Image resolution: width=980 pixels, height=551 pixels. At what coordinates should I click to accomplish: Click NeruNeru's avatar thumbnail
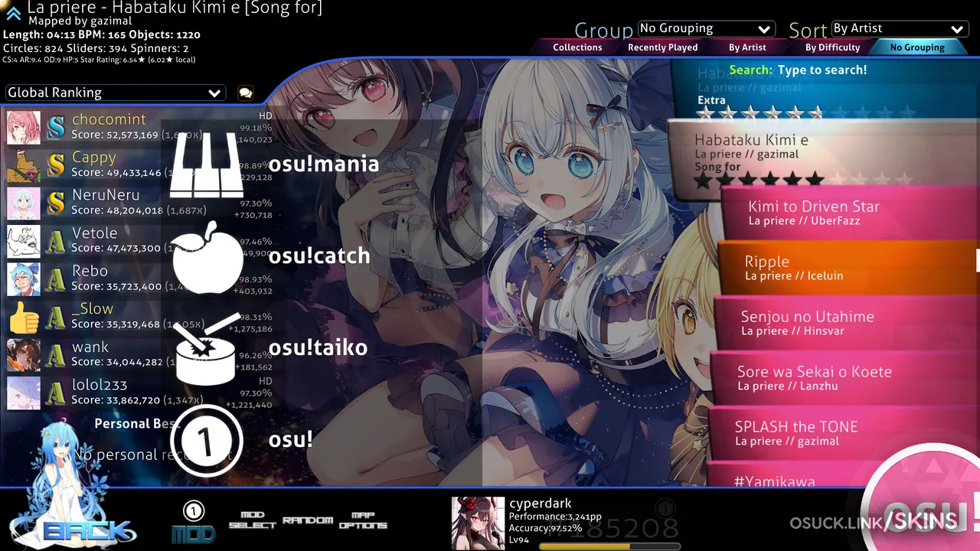24,203
